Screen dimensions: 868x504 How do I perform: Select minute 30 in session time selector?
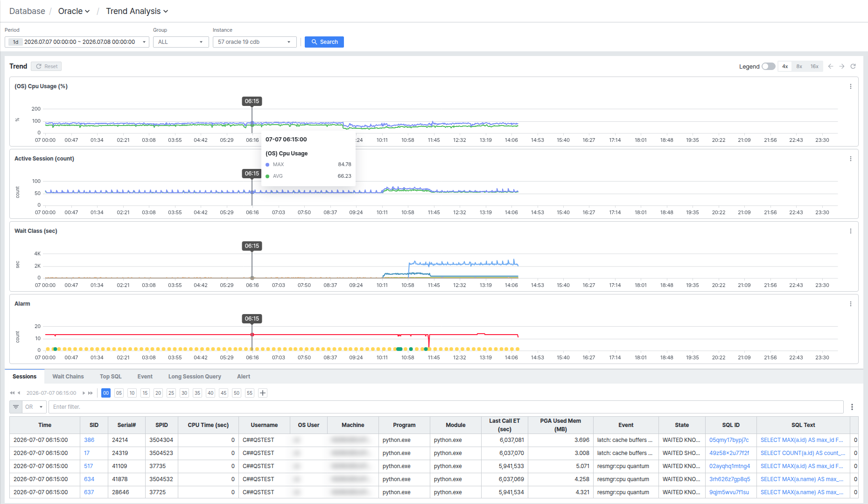[184, 393]
